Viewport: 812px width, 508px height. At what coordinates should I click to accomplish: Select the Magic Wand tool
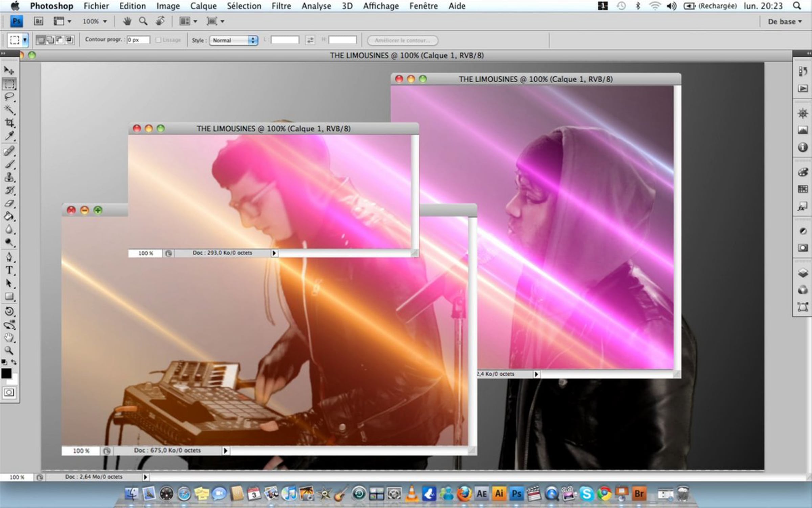click(x=9, y=110)
